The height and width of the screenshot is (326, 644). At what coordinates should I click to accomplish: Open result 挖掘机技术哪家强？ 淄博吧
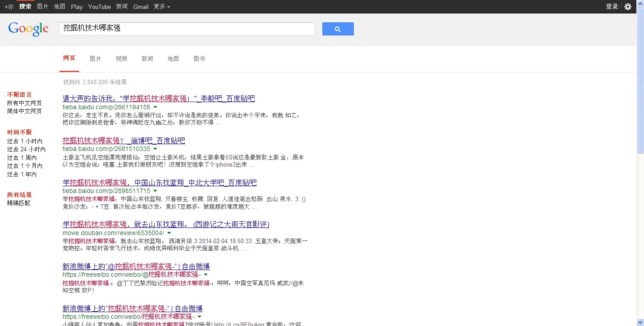124,141
